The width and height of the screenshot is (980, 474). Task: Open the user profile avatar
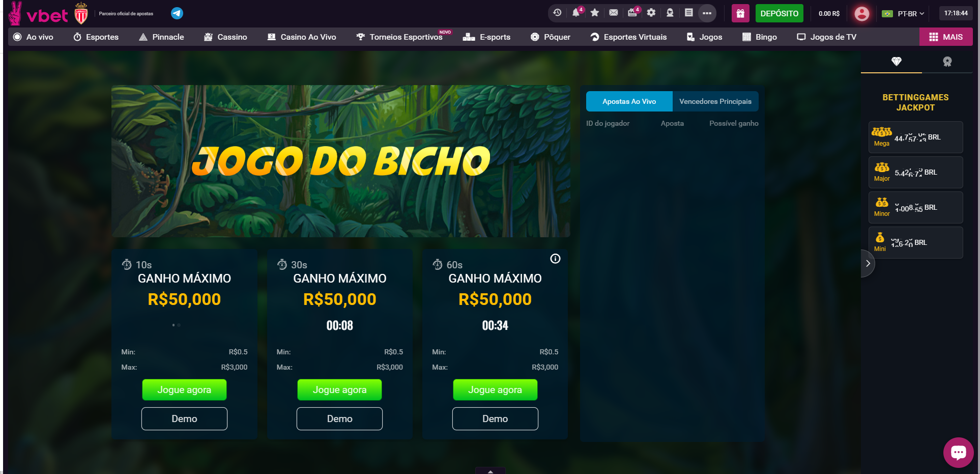861,14
